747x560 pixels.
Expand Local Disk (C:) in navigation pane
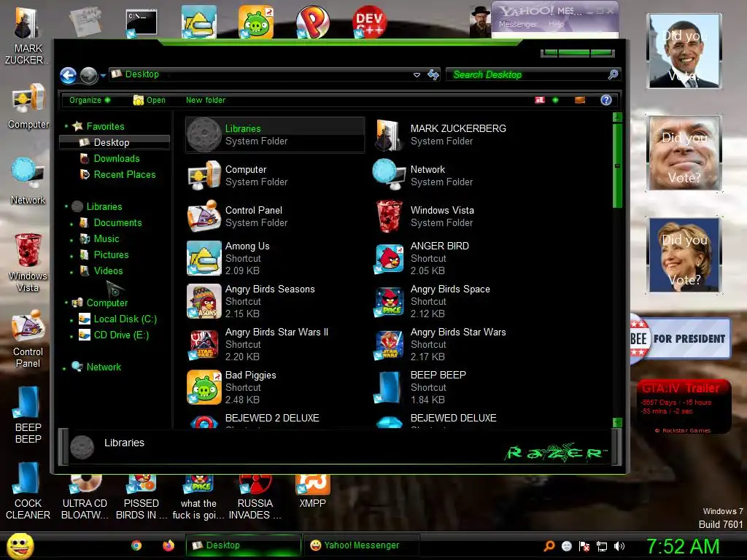(x=71, y=320)
